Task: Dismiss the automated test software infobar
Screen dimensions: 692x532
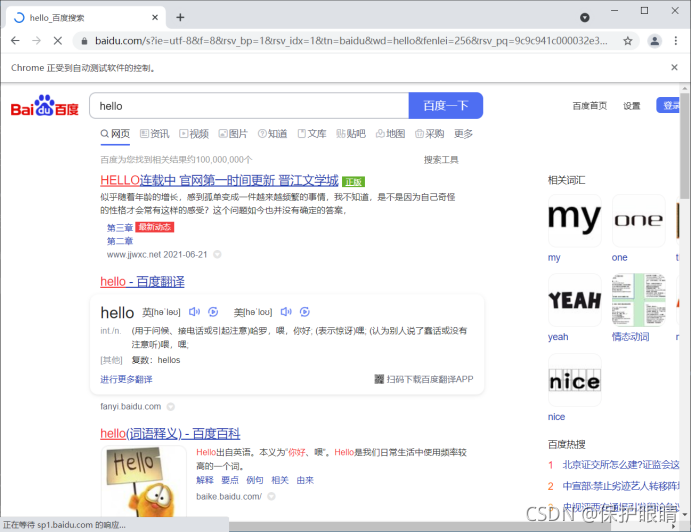Action: [x=674, y=67]
